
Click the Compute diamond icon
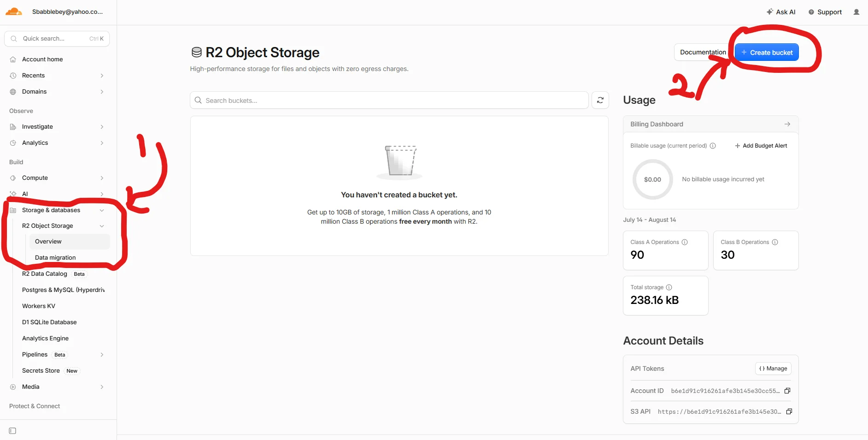coord(13,178)
